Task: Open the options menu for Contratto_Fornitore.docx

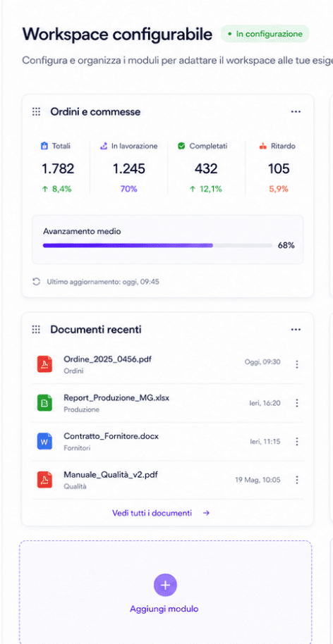Action: 297,442
